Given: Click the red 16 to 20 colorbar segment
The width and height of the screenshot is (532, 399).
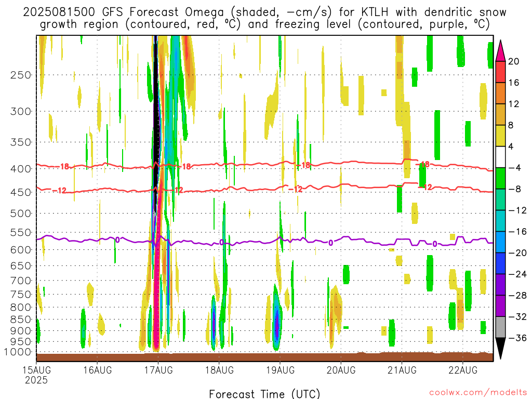Looking at the screenshot, I should pyautogui.click(x=500, y=72).
